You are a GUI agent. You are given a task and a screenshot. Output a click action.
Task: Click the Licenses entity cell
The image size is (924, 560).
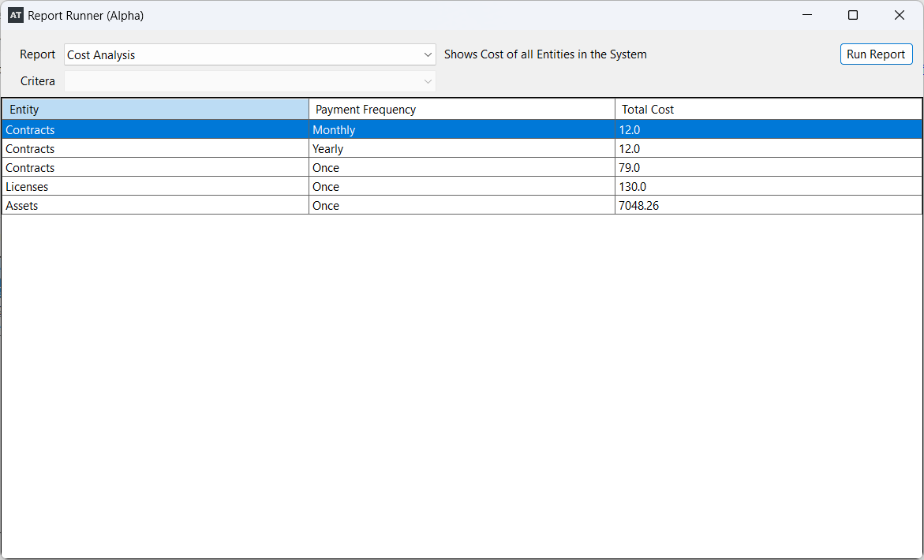[155, 187]
